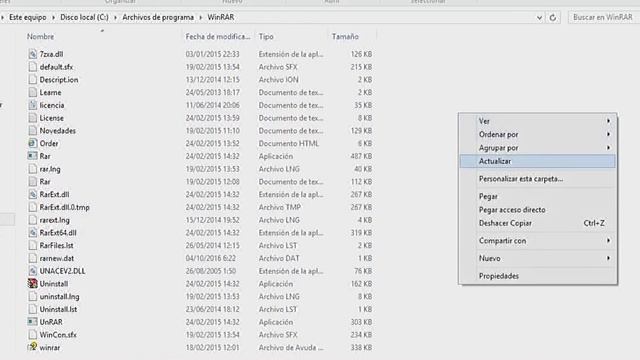Click the Documento HTML type cell

pos(289,143)
